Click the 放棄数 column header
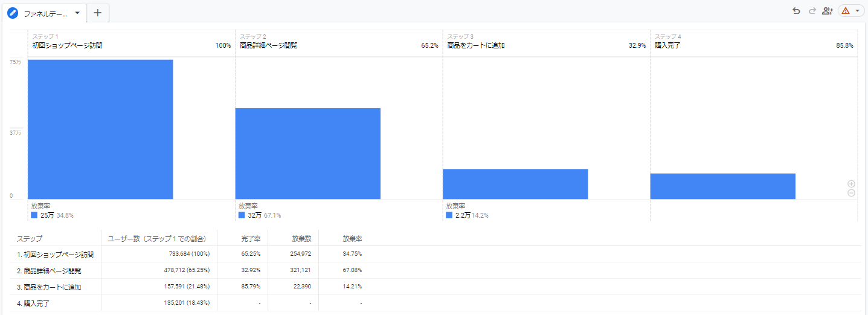Image resolution: width=868 pixels, height=315 pixels. [x=301, y=239]
